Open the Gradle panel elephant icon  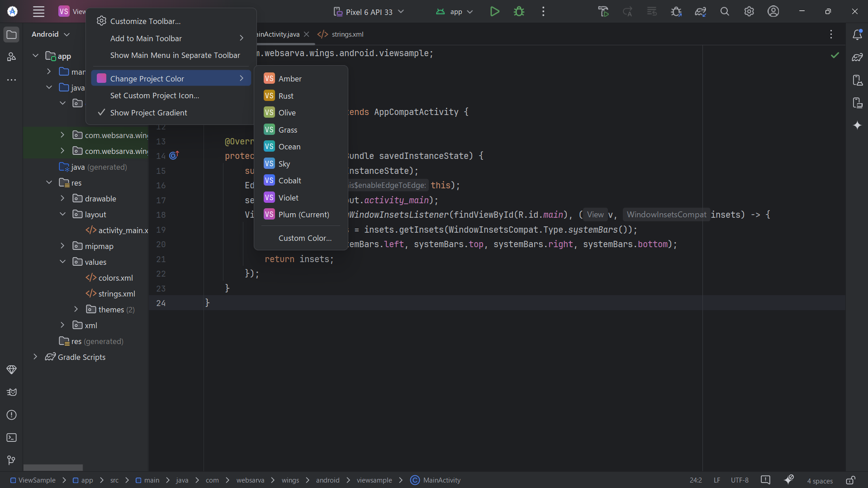(x=857, y=57)
